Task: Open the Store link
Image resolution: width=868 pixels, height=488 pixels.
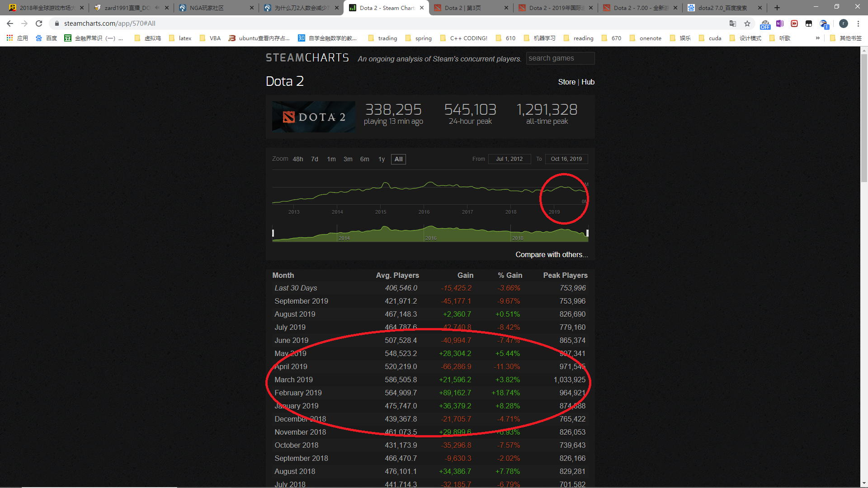Action: click(x=566, y=82)
